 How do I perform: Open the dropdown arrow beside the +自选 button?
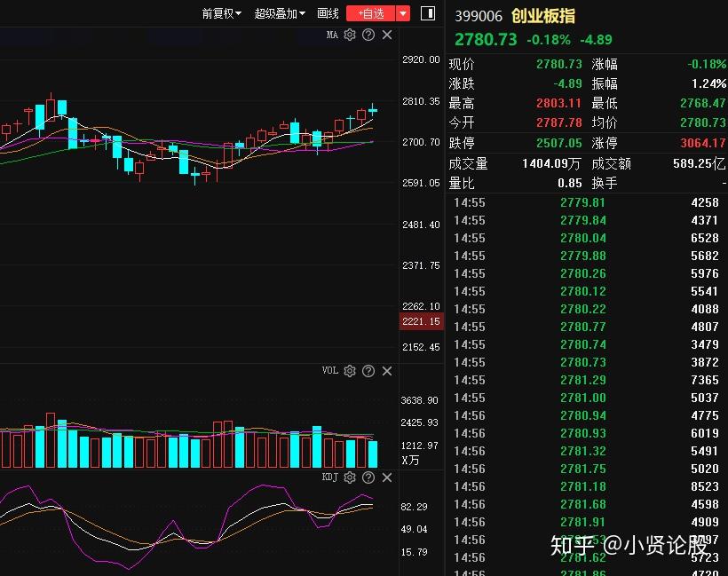[403, 13]
